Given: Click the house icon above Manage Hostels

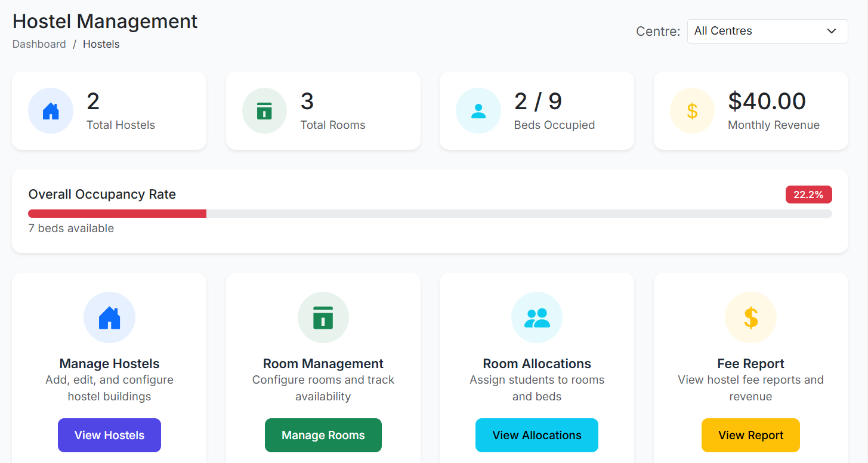Looking at the screenshot, I should (x=109, y=317).
